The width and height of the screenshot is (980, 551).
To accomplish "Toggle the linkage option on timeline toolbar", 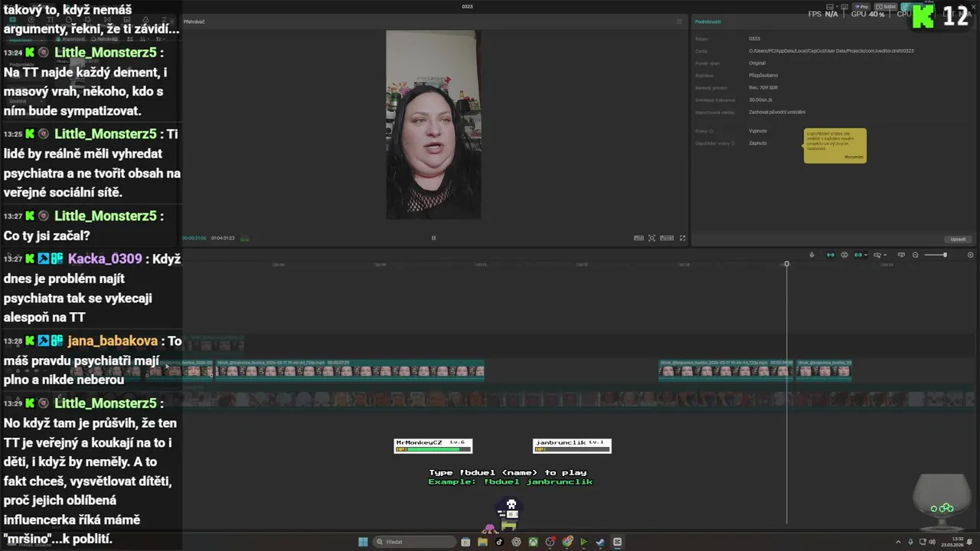I will click(858, 255).
